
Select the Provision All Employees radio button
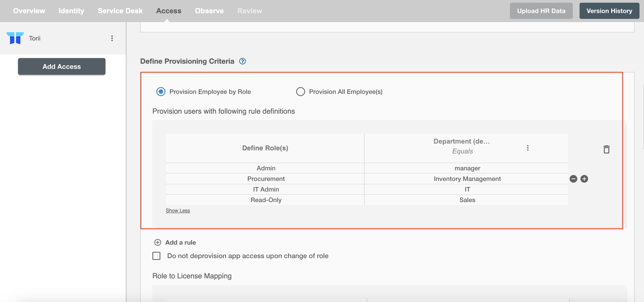(300, 92)
